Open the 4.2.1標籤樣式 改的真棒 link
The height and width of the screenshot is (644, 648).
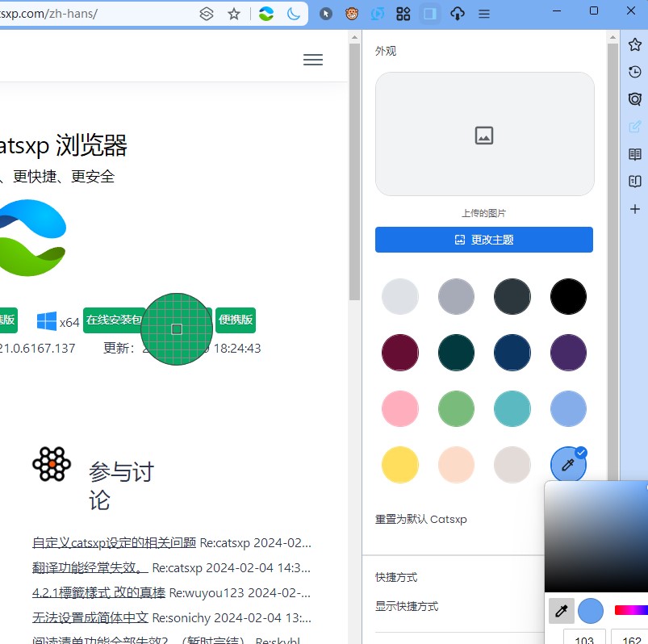pyautogui.click(x=98, y=592)
